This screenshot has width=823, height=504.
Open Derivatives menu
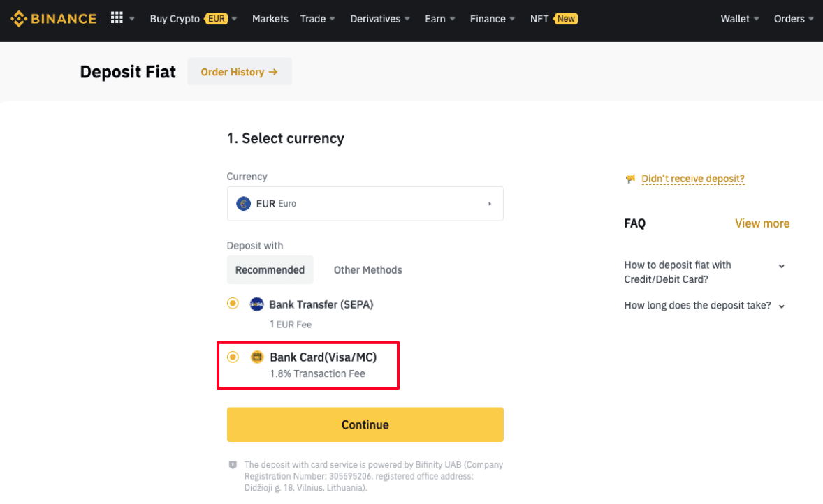point(375,19)
